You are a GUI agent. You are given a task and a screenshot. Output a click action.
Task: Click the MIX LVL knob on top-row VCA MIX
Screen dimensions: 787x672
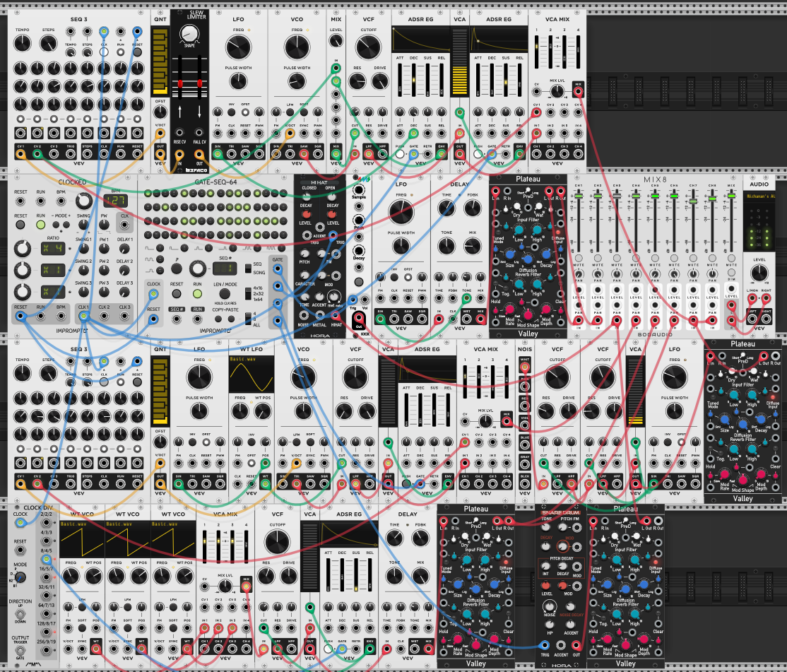pyautogui.click(x=557, y=91)
